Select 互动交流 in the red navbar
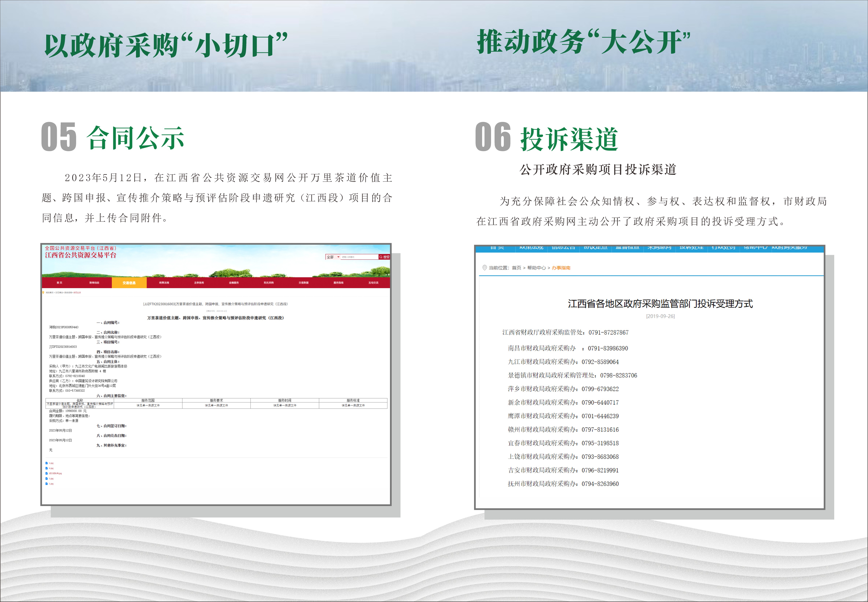This screenshot has height=602, width=868. [x=373, y=283]
